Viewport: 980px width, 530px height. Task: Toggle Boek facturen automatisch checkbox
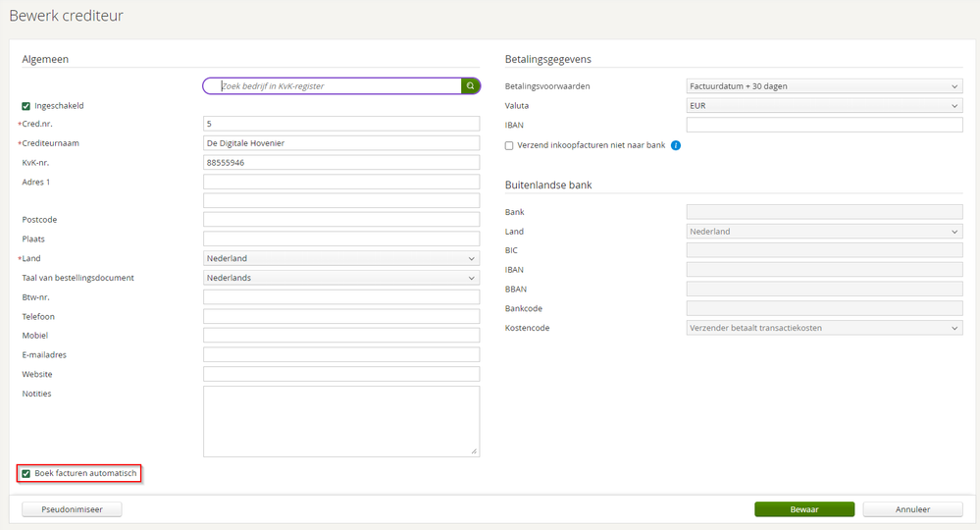pyautogui.click(x=26, y=474)
